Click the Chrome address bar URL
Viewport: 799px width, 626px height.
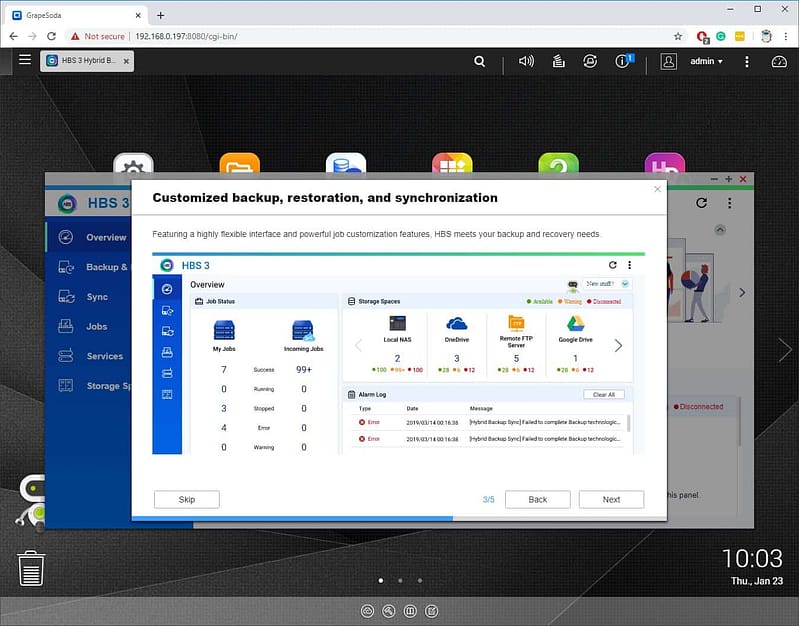(186, 36)
